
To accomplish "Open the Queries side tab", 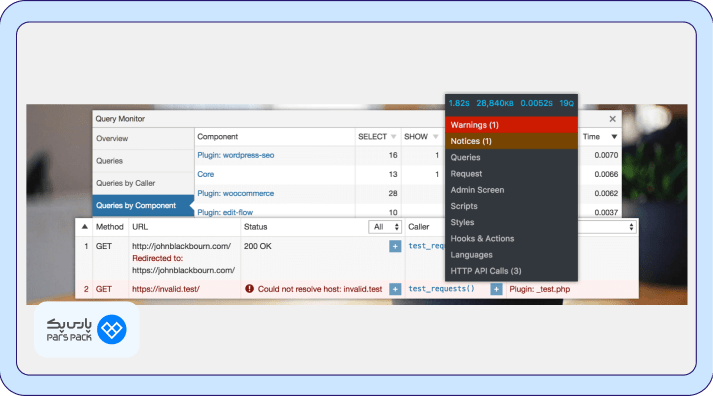I will [143, 161].
